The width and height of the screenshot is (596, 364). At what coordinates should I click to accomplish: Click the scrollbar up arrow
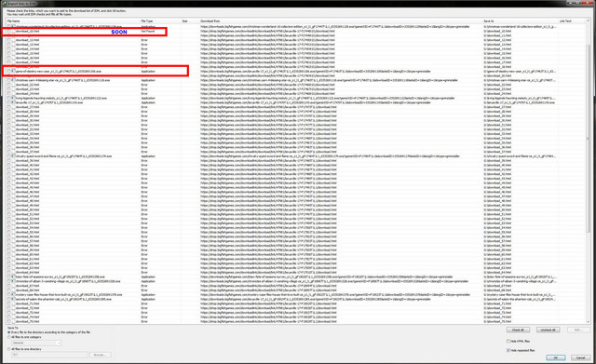[589, 21]
